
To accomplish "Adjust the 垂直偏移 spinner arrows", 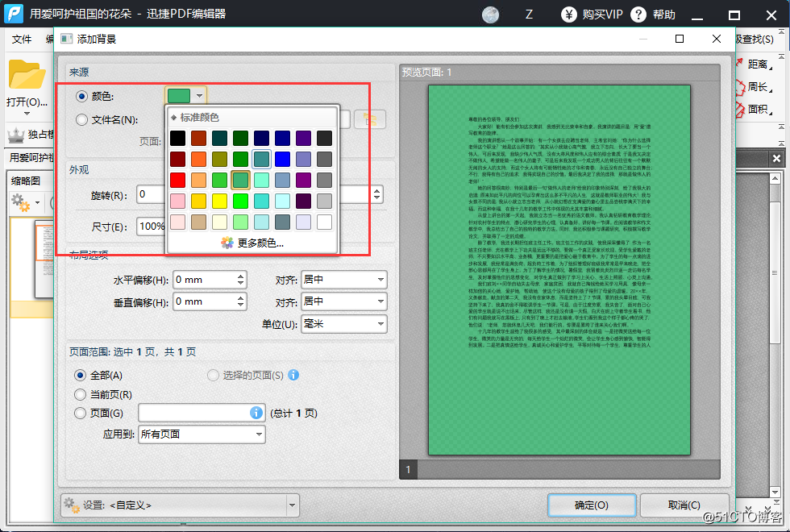I will 241,301.
